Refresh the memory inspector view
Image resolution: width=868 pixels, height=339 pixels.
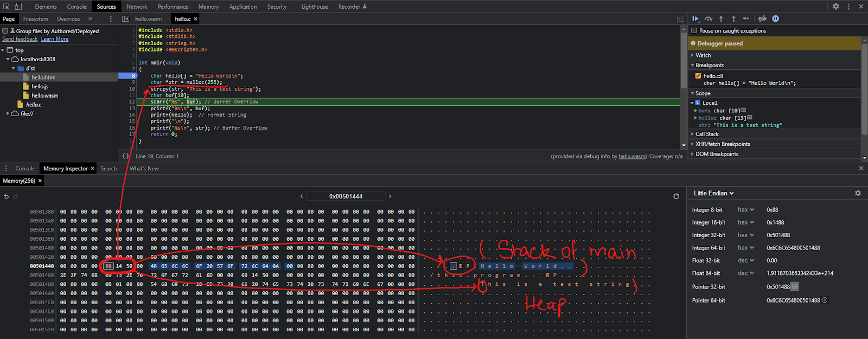676,196
